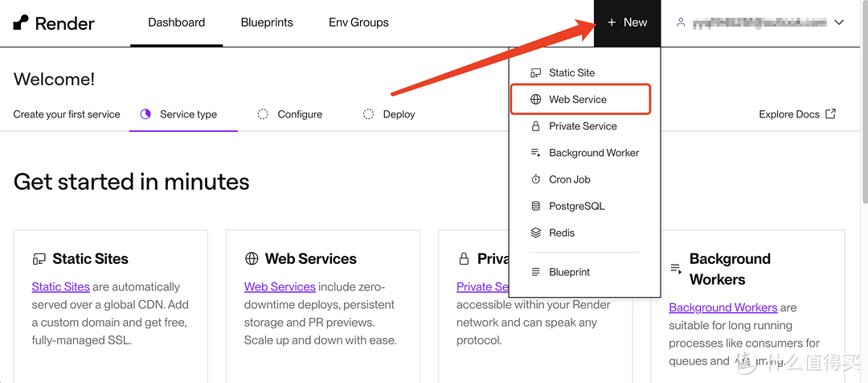Click the Background Workers link
The image size is (868, 383).
coord(723,307)
